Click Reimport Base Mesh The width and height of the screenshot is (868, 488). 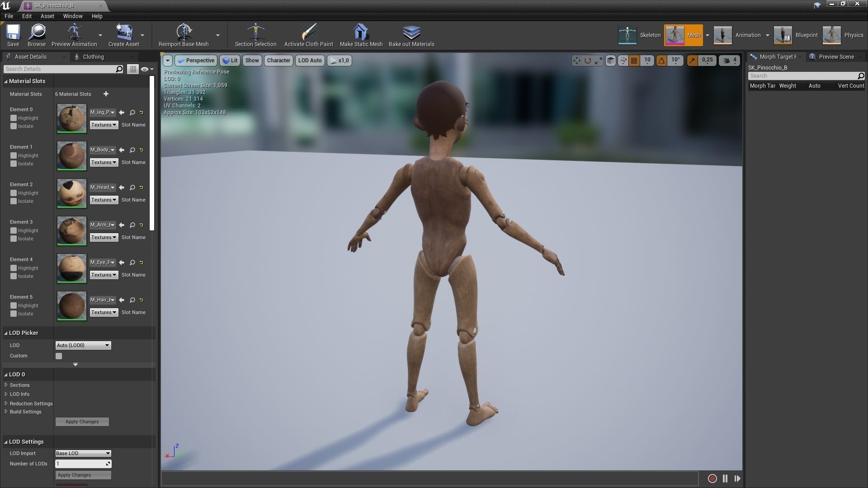pyautogui.click(x=184, y=35)
